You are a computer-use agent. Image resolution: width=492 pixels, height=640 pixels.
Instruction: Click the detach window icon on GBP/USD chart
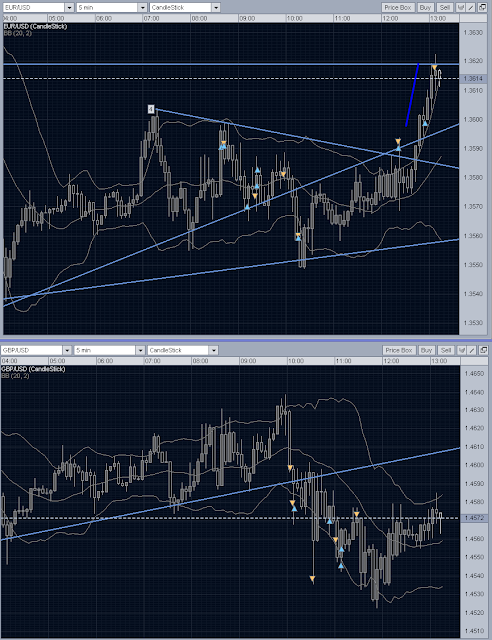[483, 350]
